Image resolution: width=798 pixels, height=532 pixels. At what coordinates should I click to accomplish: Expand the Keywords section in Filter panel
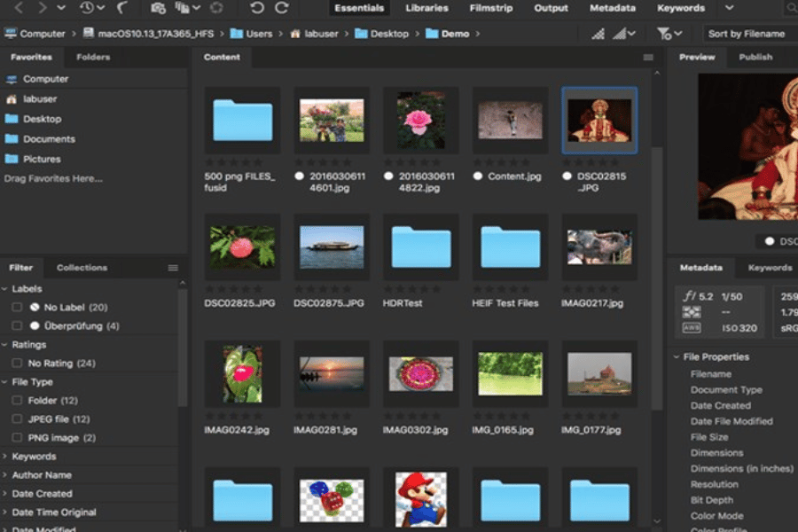point(34,457)
